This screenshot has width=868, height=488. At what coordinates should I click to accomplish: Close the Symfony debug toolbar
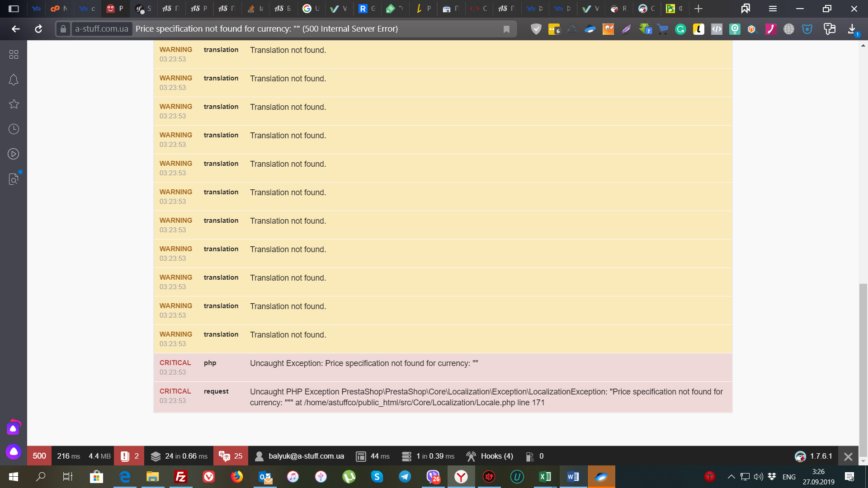click(848, 456)
